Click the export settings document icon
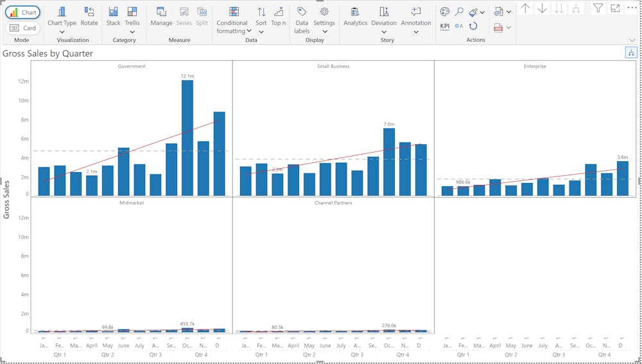This screenshot has height=364, width=642. point(498,12)
